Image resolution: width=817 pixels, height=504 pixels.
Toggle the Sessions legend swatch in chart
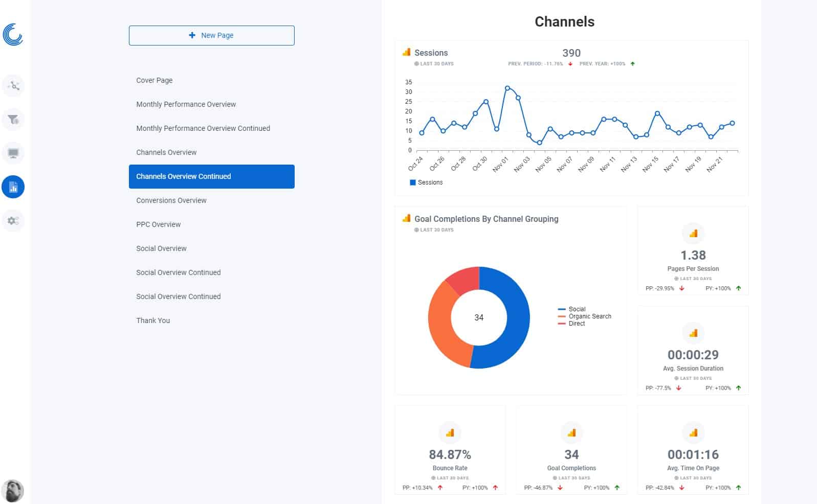(x=413, y=182)
